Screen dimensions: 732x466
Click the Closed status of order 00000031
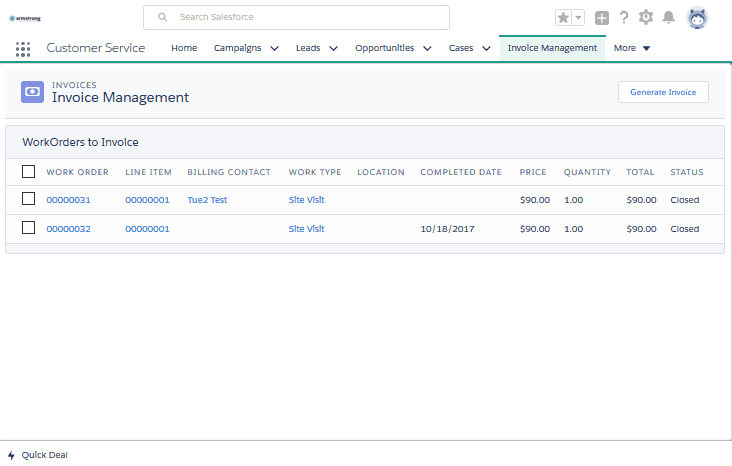coord(684,200)
